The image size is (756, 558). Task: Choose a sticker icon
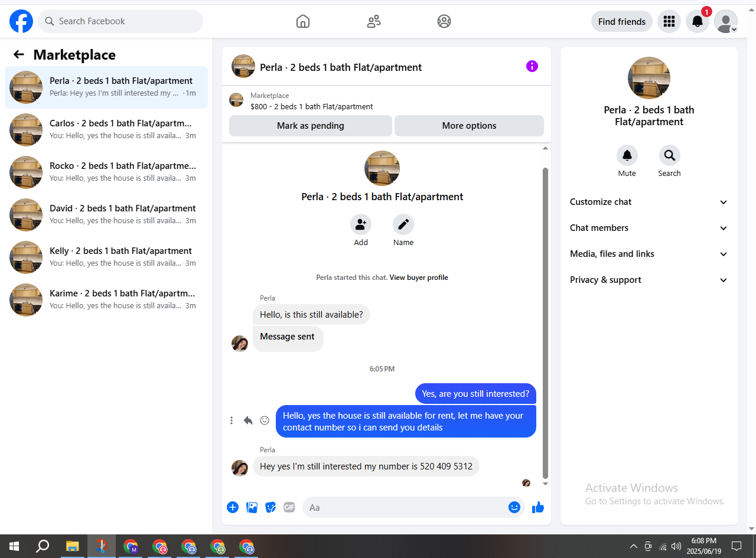pyautogui.click(x=271, y=507)
